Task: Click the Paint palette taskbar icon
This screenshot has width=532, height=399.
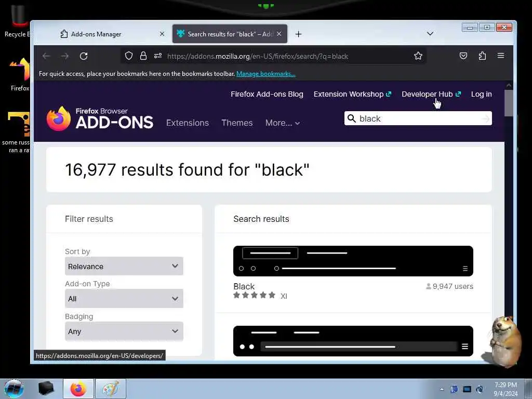Action: [x=111, y=389]
